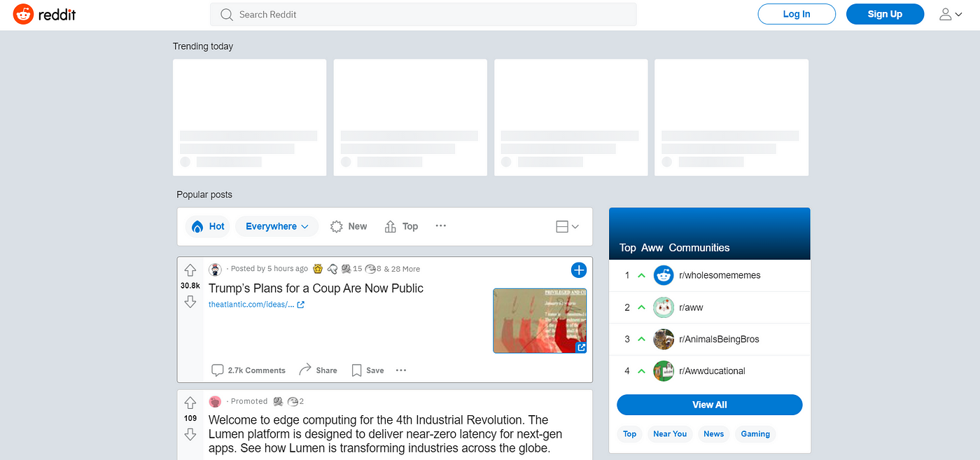Image resolution: width=980 pixels, height=460 pixels.
Task: Click the promoted post advertiser avatar
Action: click(216, 401)
